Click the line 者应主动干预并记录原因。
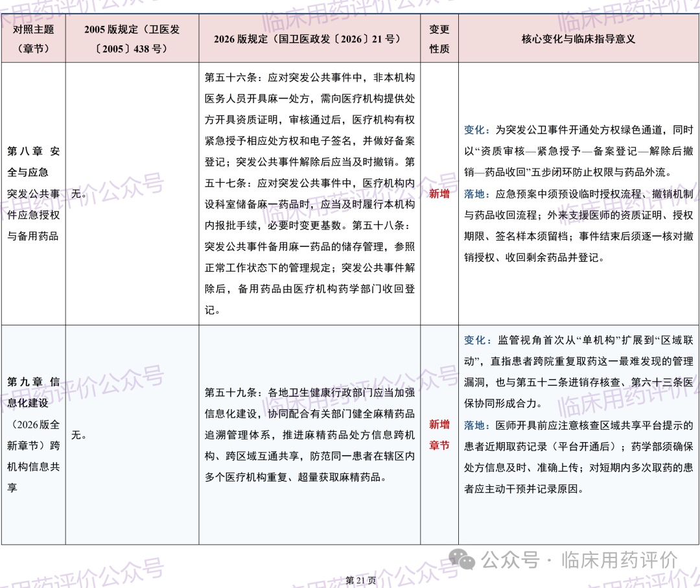Viewport: 700px width, 588px height. click(x=524, y=489)
